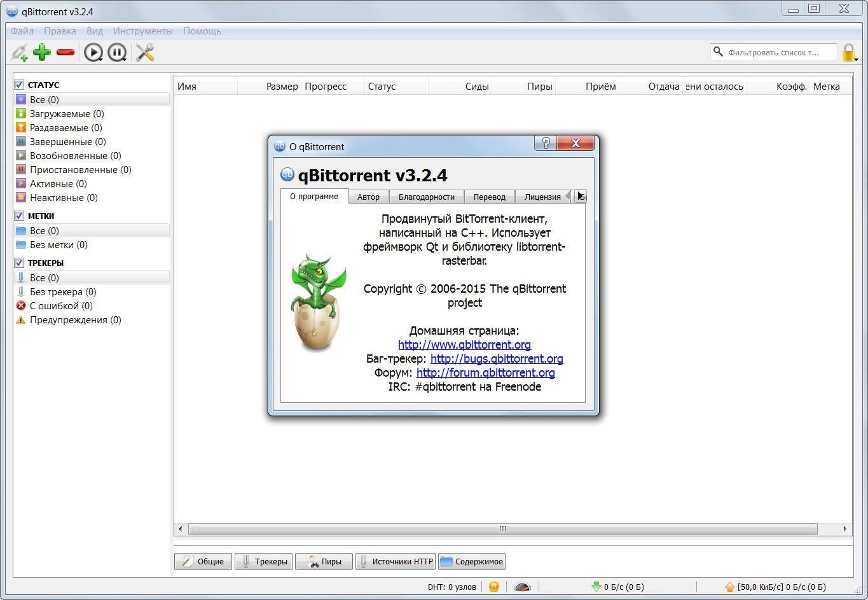The height and width of the screenshot is (600, 868).
Task: Select the Завершённые (0) filter
Action: 92,142
